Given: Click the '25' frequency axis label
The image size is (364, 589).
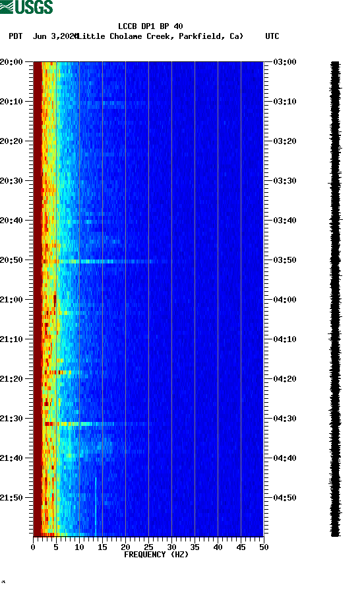Looking at the screenshot, I should pyautogui.click(x=148, y=547).
